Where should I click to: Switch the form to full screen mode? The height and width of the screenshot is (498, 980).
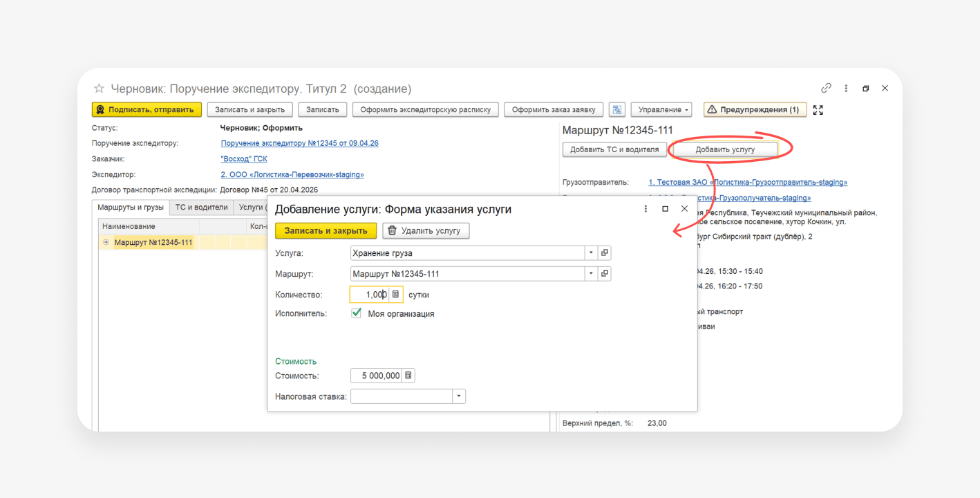[818, 109]
